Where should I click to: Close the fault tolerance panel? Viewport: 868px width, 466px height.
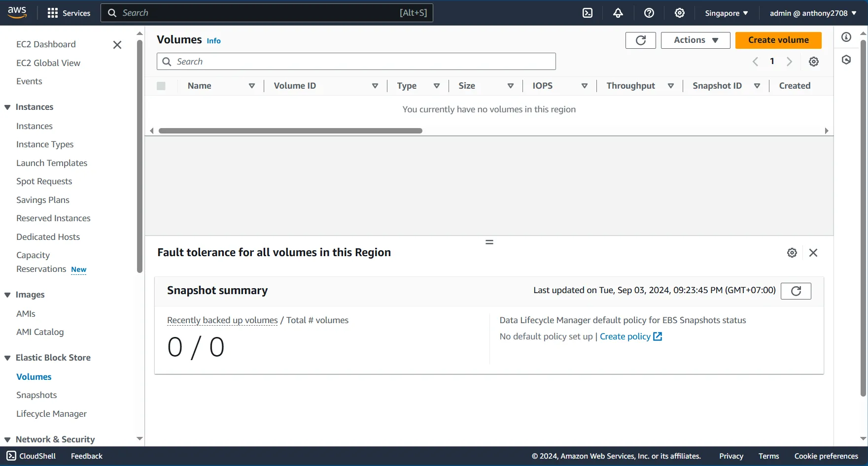[813, 253]
